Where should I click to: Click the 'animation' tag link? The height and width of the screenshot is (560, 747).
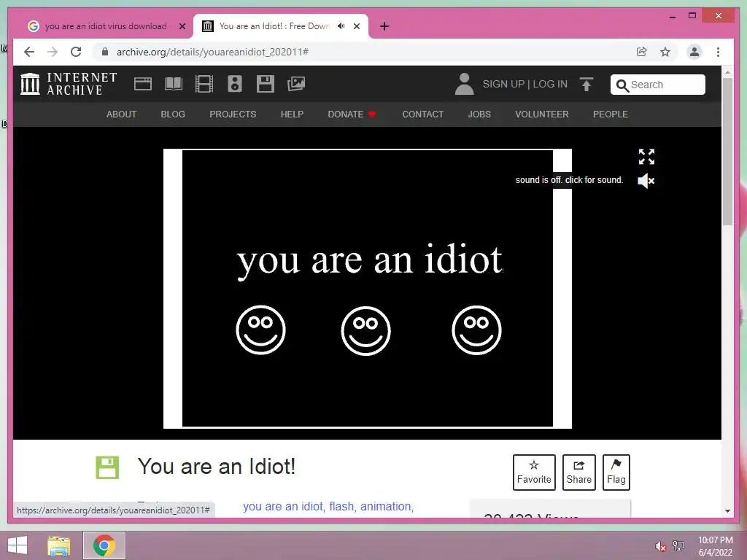[385, 506]
